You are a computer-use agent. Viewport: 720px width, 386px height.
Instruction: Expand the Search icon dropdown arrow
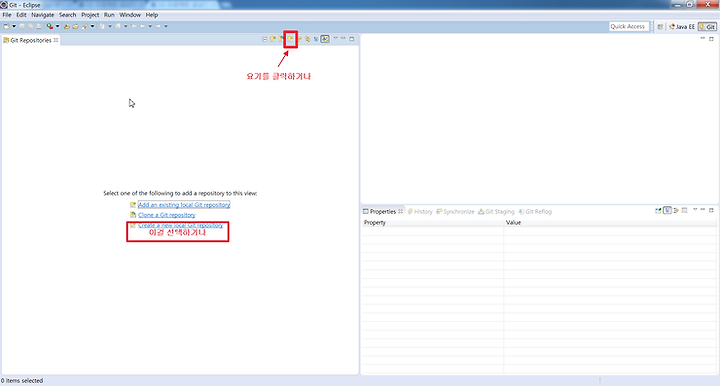[x=92, y=26]
